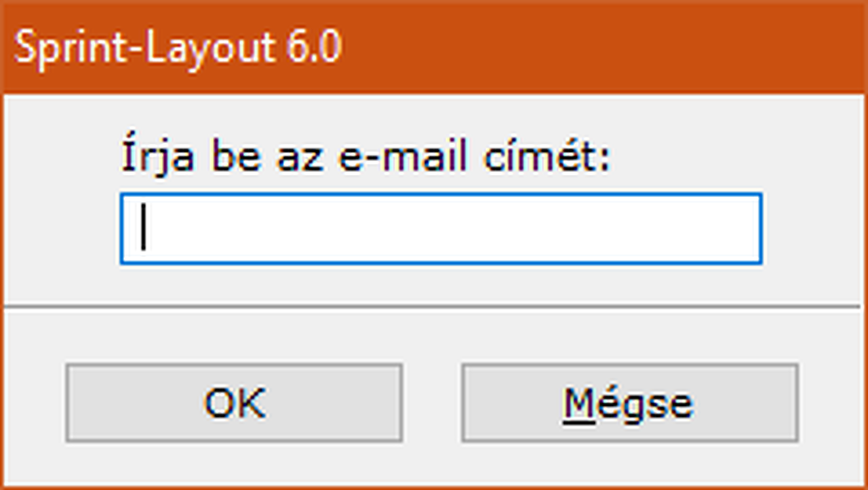
Task: Click the horizontal separator line above the buttons
Action: point(434,307)
